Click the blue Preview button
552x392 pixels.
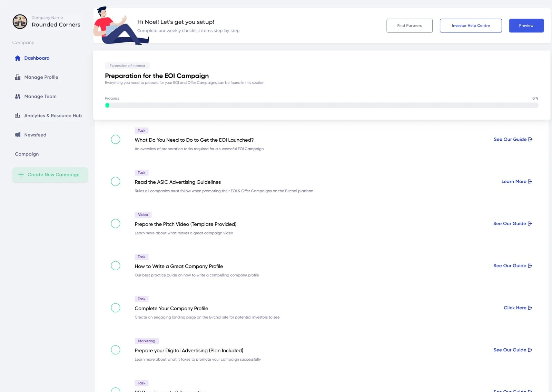tap(526, 26)
